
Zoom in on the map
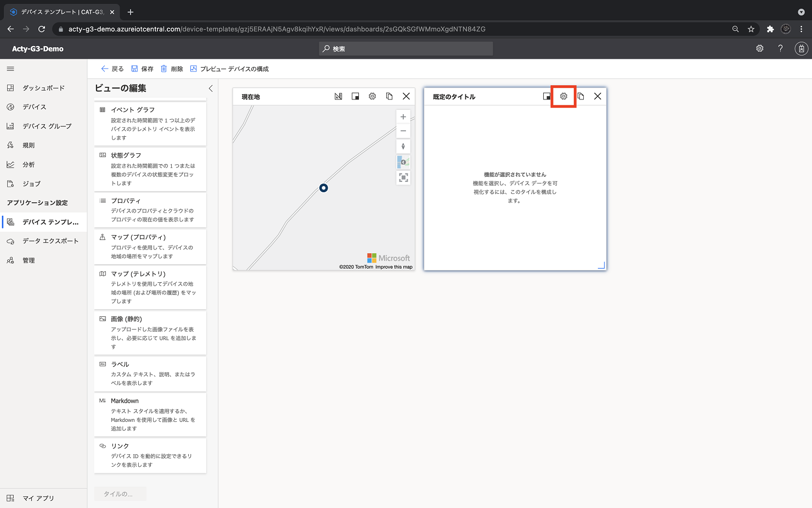pyautogui.click(x=403, y=117)
